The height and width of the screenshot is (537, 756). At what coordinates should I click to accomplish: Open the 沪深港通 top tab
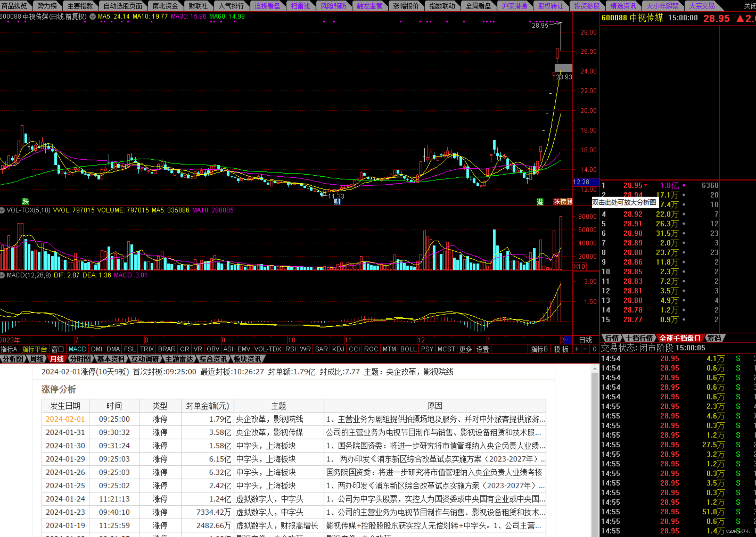(514, 6)
